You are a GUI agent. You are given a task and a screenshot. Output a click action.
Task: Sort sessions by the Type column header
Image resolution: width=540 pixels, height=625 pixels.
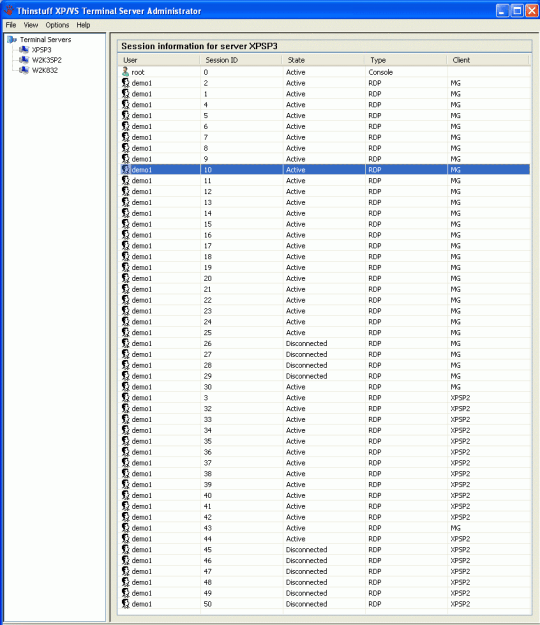pyautogui.click(x=405, y=60)
